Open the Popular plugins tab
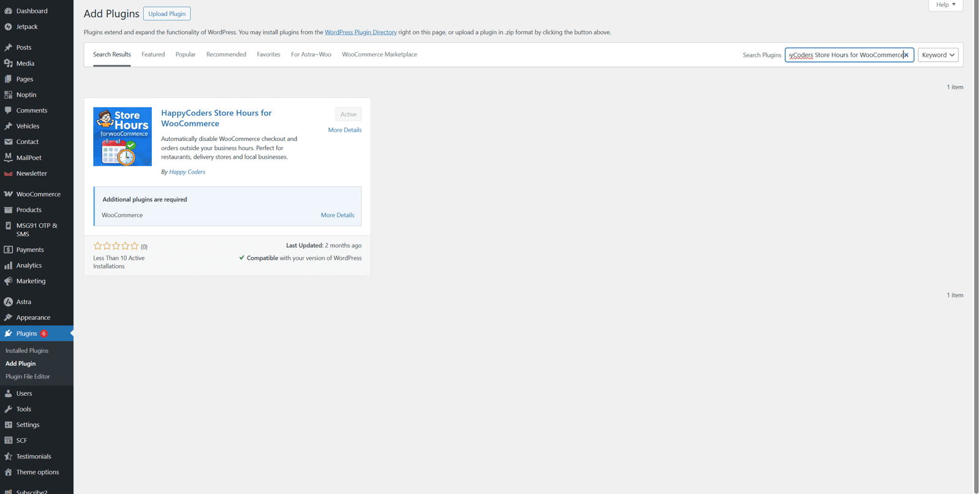980x494 pixels. pos(186,55)
